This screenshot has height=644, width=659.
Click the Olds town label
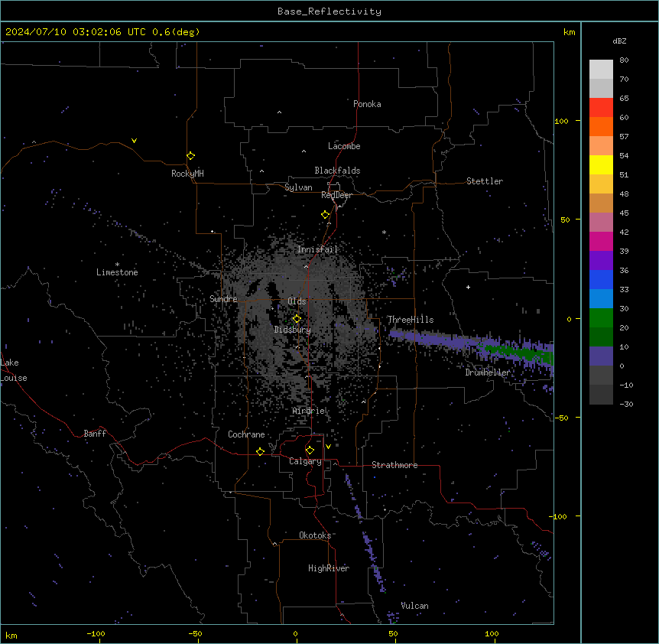[x=297, y=301]
